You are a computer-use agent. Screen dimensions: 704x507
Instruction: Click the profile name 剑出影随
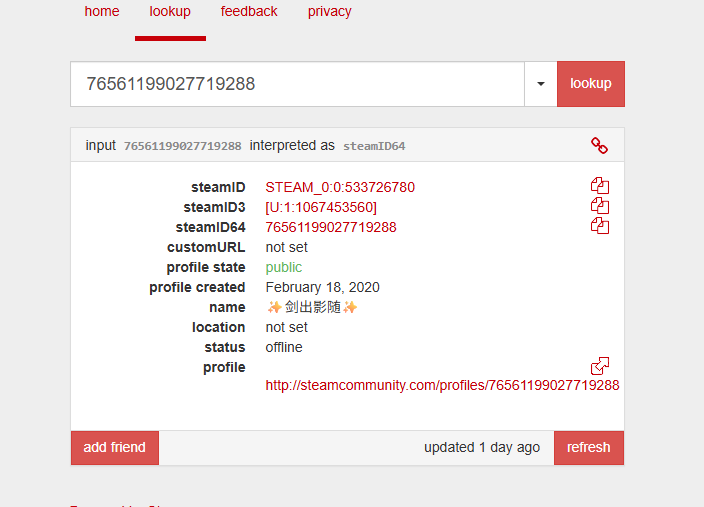312,307
